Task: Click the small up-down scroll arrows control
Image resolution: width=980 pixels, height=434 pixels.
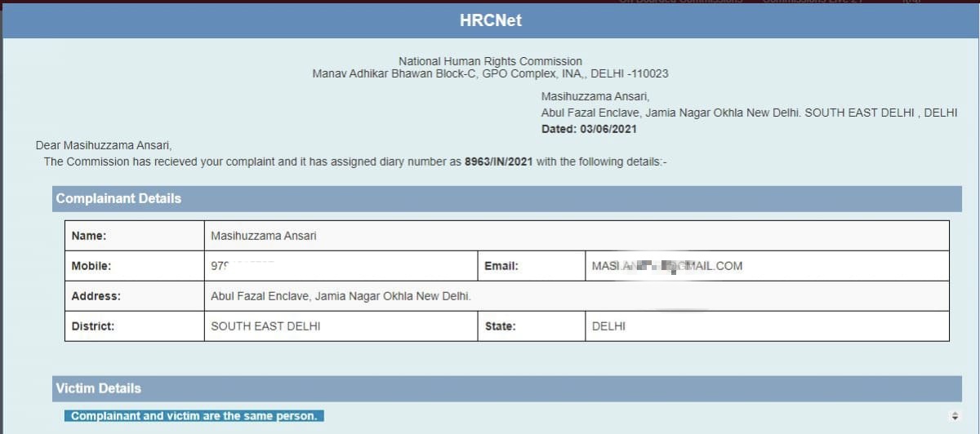Action: pyautogui.click(x=954, y=416)
